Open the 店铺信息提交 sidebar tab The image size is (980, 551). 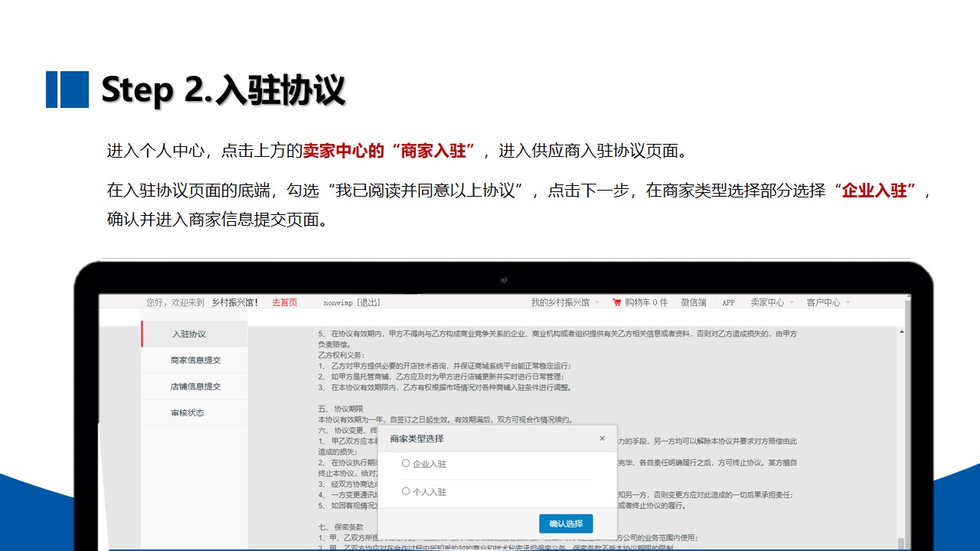(194, 386)
